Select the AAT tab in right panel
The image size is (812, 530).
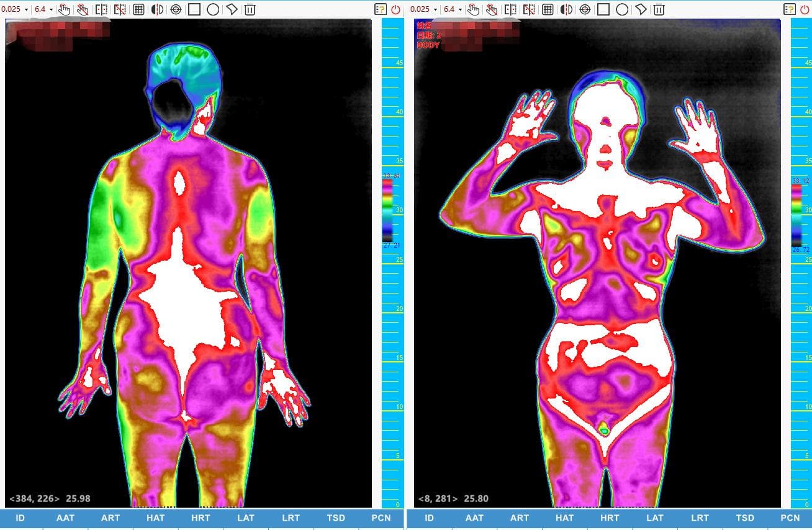tap(474, 518)
